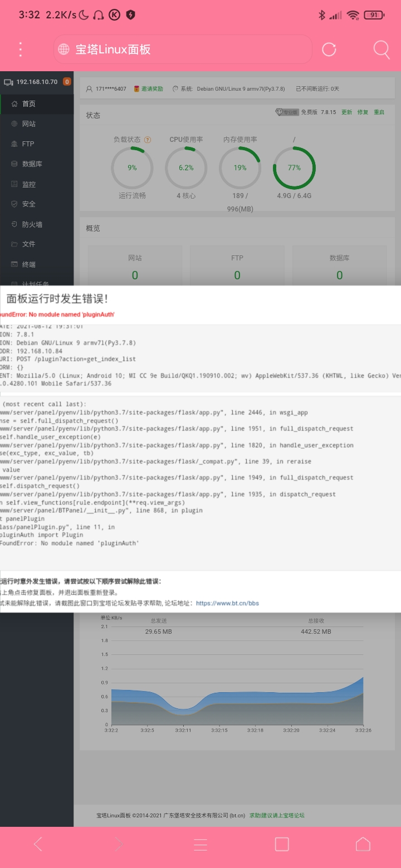Screen dimensions: 401x868
Task: Open the 数据库 overview card
Action: (340, 266)
